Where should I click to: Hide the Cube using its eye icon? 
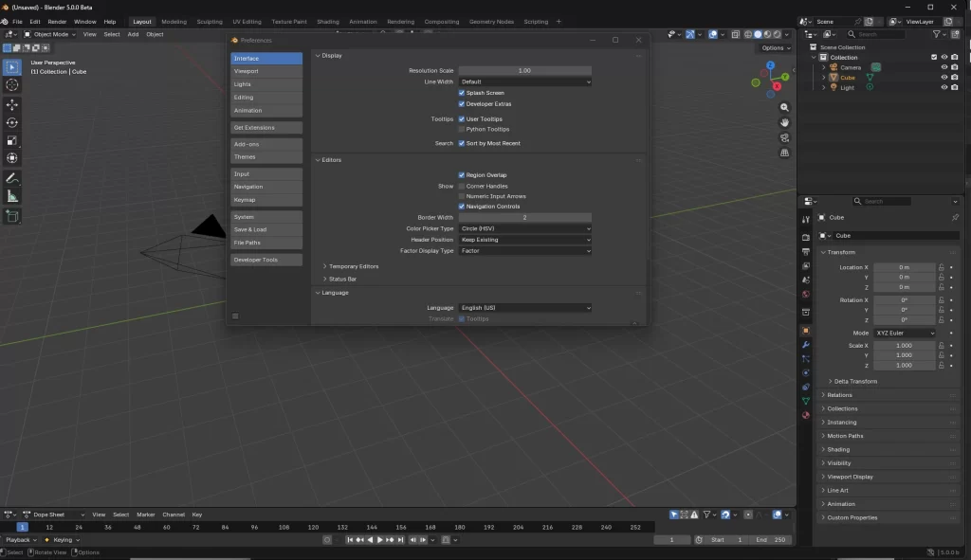coord(944,77)
